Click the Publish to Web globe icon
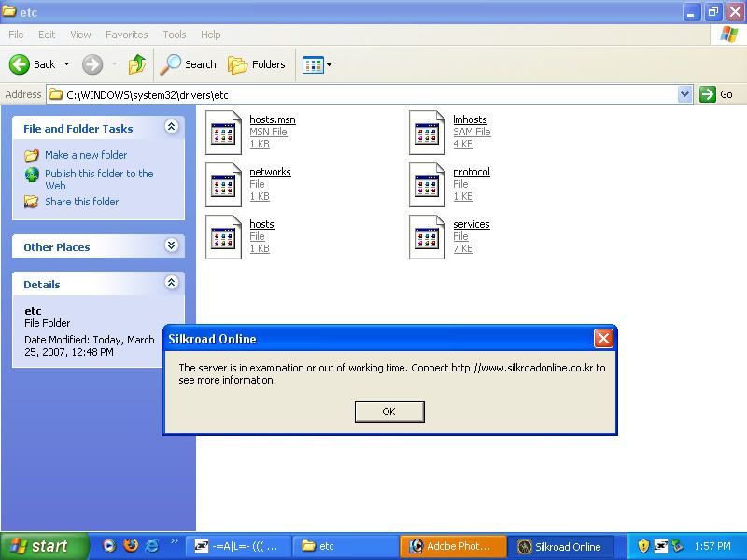Screen dimensions: 747x560 click(32, 175)
